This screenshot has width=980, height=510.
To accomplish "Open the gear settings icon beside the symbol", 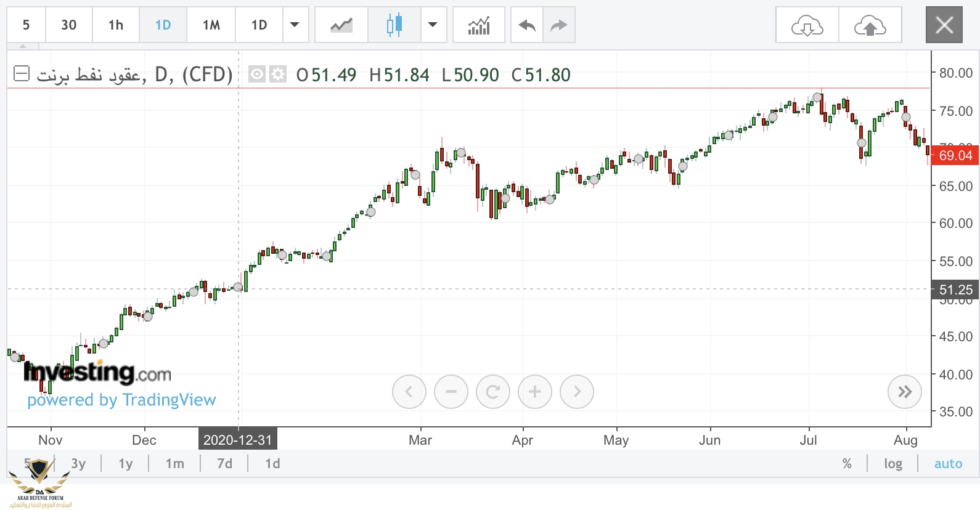I will coord(279,75).
